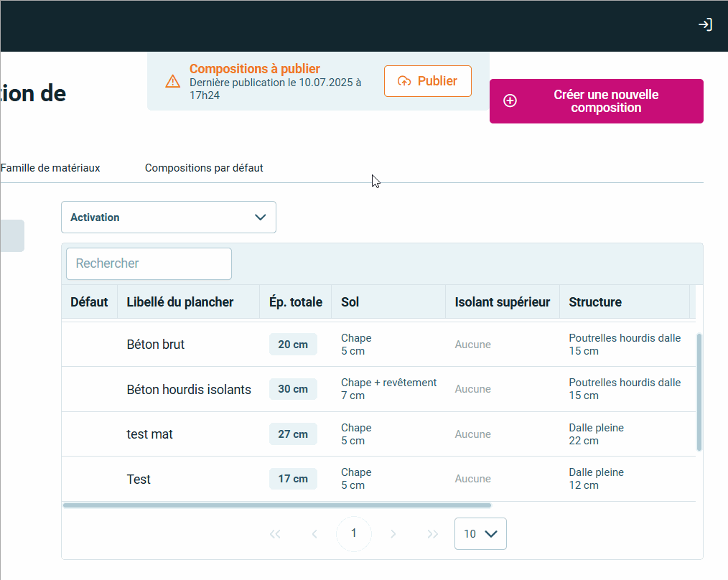Open the Activation dropdown

click(x=169, y=217)
